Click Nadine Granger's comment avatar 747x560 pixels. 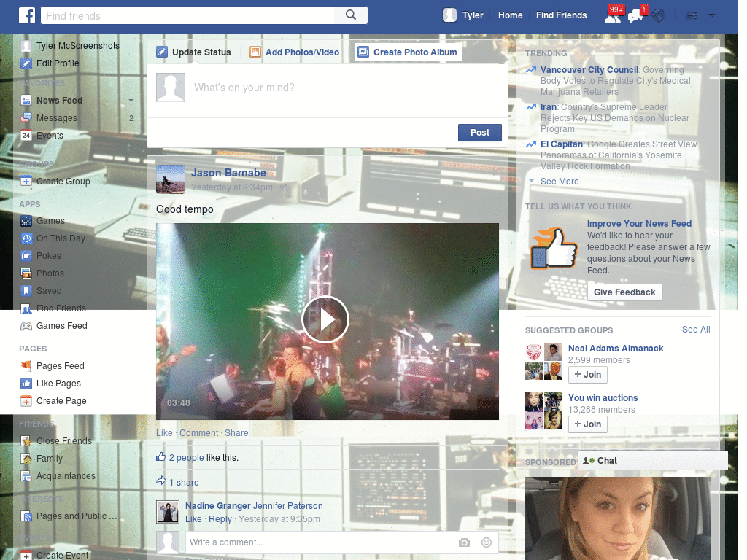(x=168, y=513)
